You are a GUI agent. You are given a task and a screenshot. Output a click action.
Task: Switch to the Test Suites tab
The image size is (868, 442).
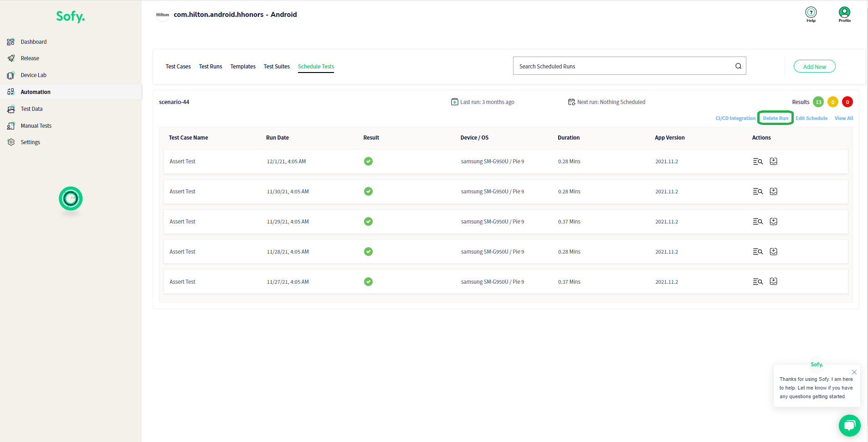click(277, 67)
